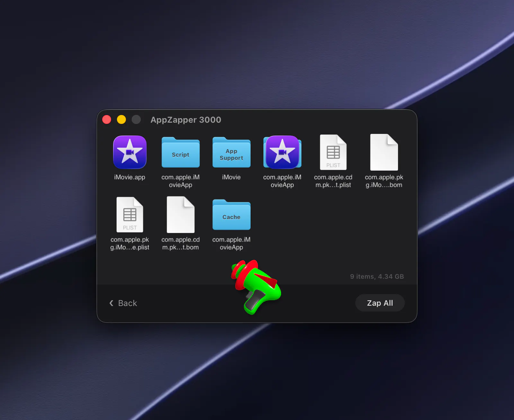The height and width of the screenshot is (420, 514).
Task: Select the com.apple.pkg.iMo...e.plist file icon
Action: [130, 214]
